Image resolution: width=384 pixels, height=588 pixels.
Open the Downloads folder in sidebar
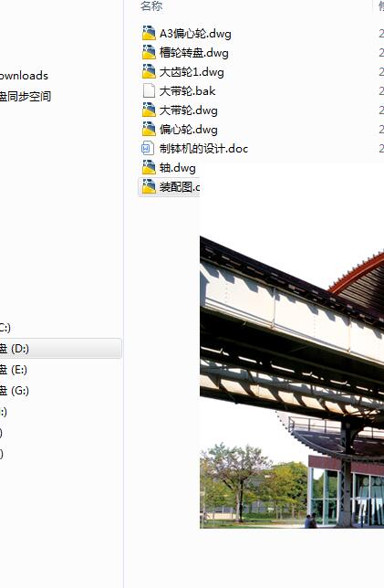tap(24, 76)
